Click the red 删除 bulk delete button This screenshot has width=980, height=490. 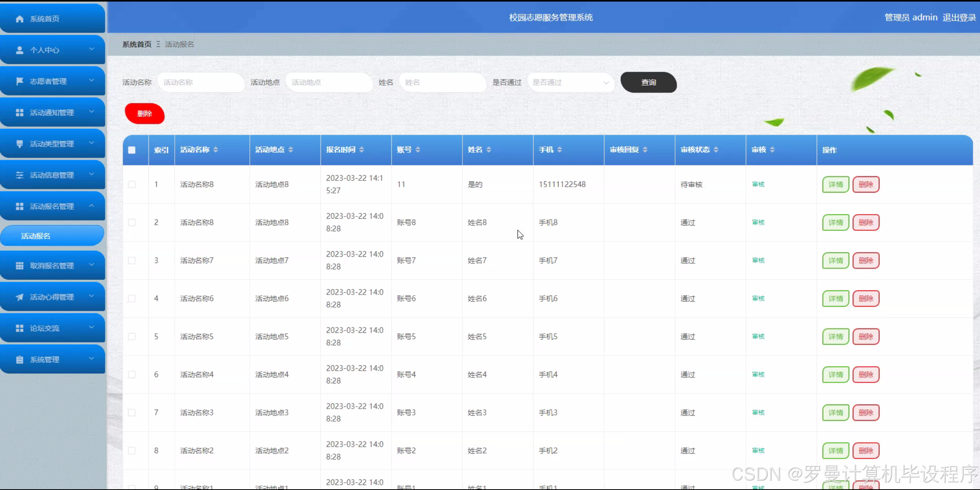click(x=144, y=114)
